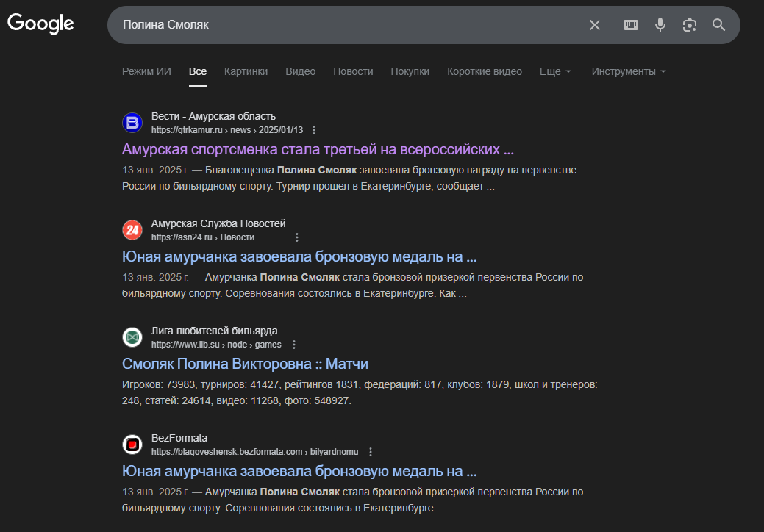Click the asn24.ru › Новости breadcrumb
764x532 pixels.
coord(203,237)
